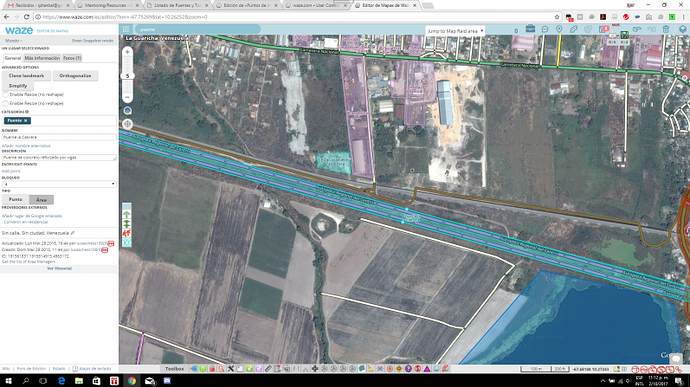Expand the Bloqueo lock level dropdown

[x=59, y=184]
